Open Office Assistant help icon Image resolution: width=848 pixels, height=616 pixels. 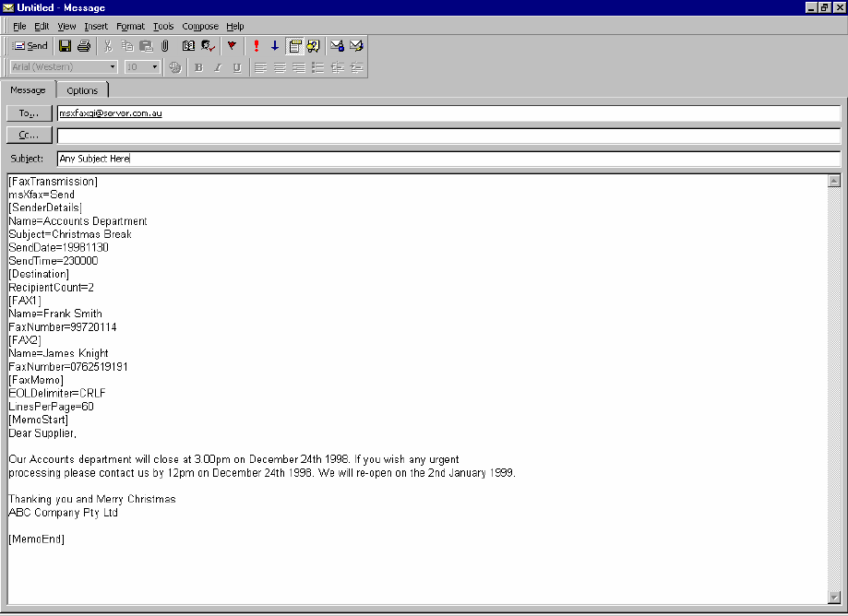(x=313, y=46)
